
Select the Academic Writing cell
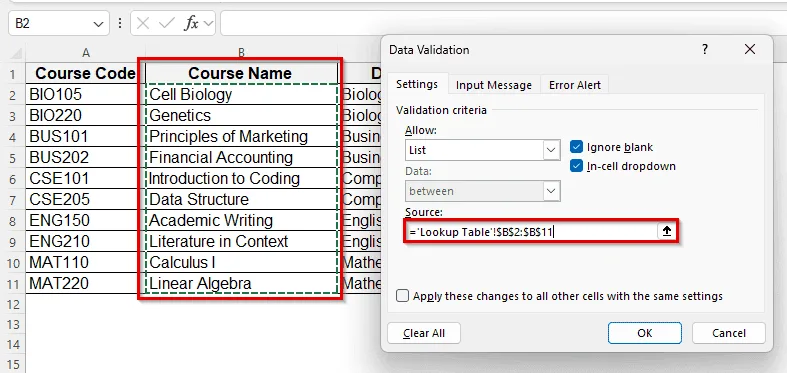pyautogui.click(x=241, y=220)
